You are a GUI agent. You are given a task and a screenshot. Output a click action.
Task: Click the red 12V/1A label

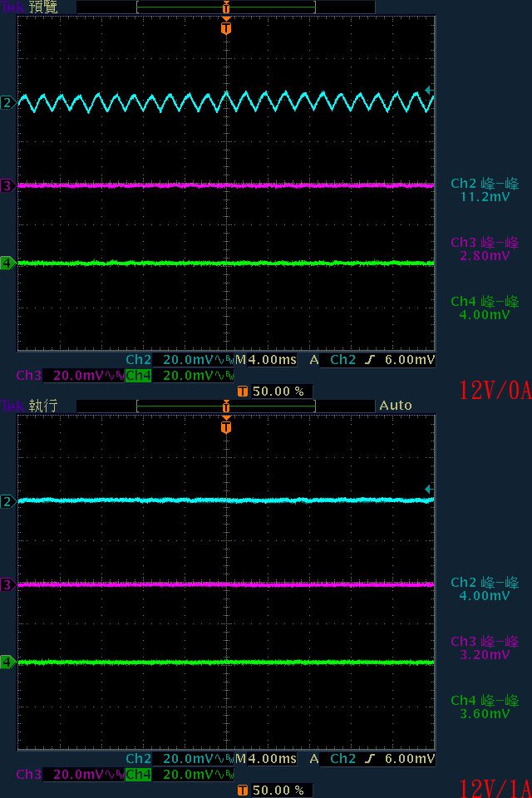(x=495, y=789)
